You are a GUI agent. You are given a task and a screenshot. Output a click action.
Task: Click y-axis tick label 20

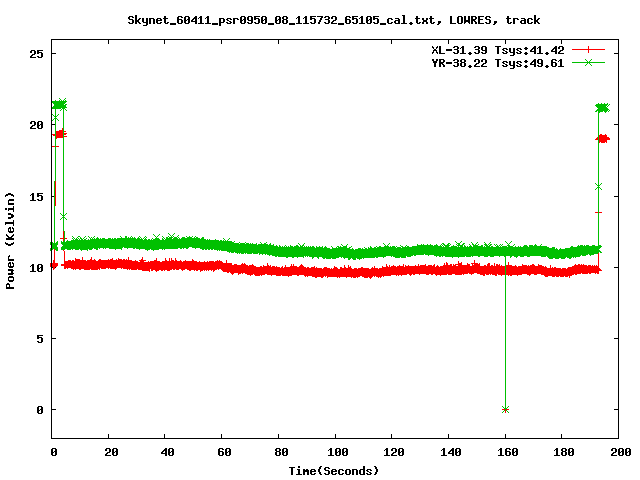36,125
